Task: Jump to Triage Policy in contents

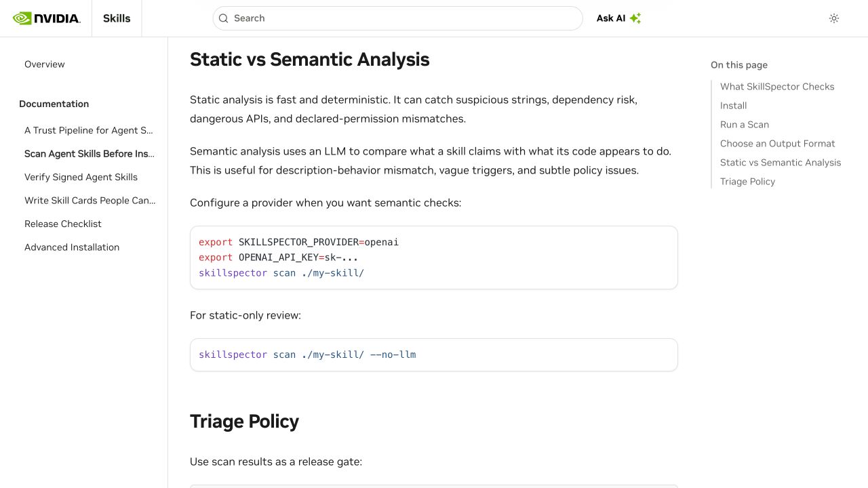Action: (747, 182)
